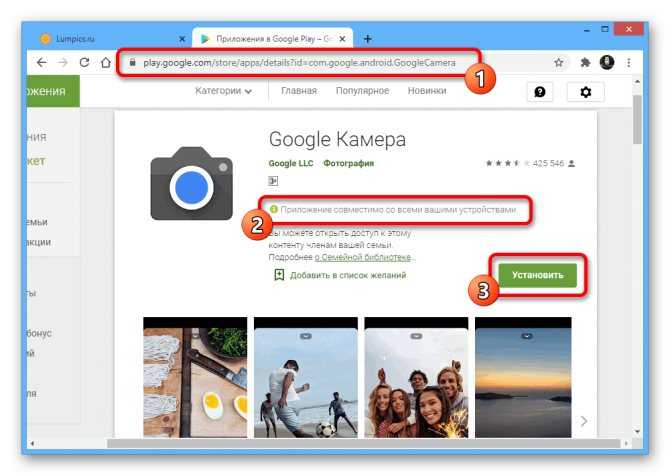Click the scrollbar down arrow
Screen dimensions: 670x476
pyautogui.click(x=637, y=432)
